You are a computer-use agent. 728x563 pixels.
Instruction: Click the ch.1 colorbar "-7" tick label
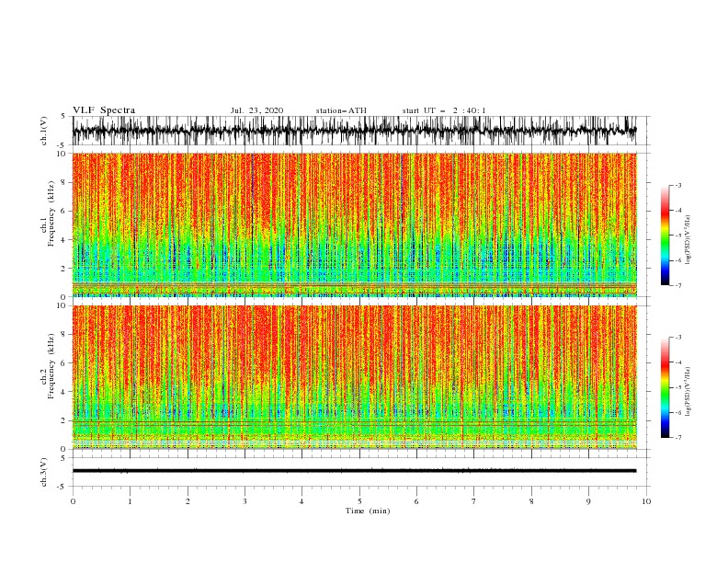[677, 285]
